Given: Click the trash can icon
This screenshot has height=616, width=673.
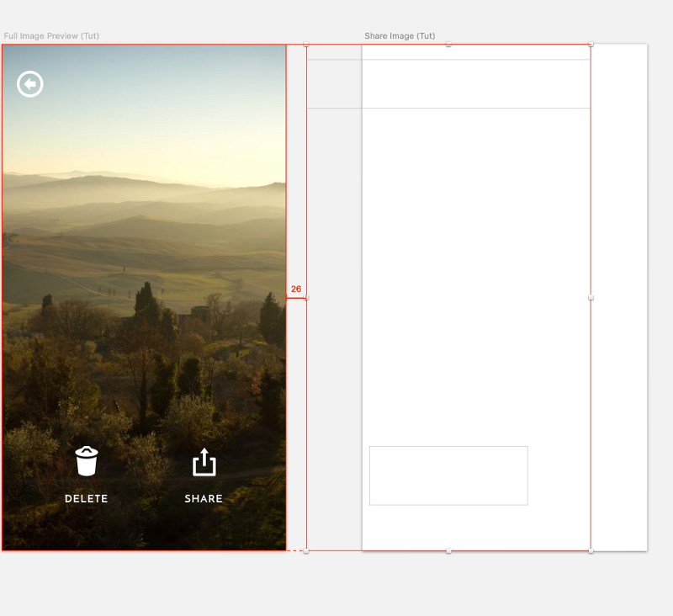Looking at the screenshot, I should [87, 462].
